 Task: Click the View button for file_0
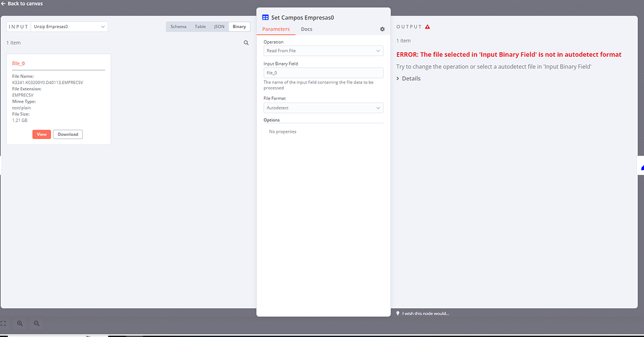coord(42,135)
